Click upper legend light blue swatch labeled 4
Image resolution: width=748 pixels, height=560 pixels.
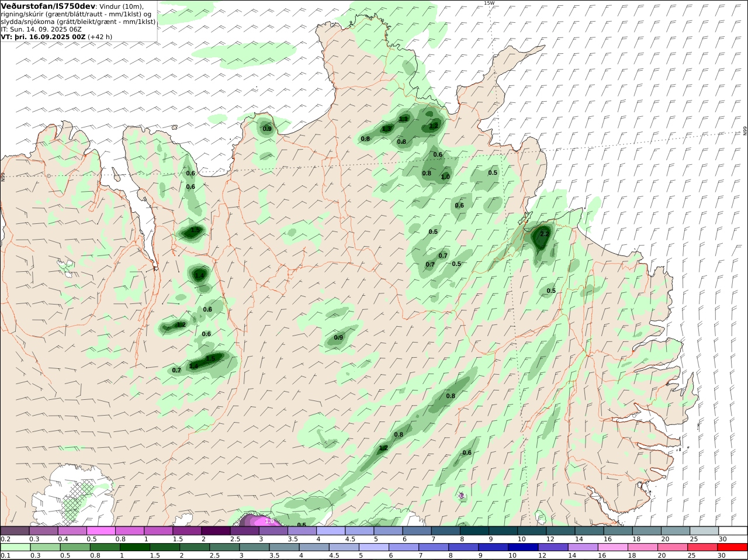tap(330, 531)
